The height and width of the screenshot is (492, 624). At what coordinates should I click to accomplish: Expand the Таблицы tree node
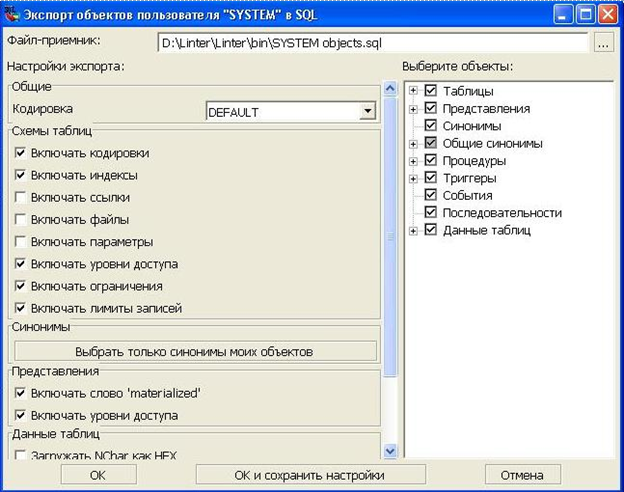tap(413, 91)
